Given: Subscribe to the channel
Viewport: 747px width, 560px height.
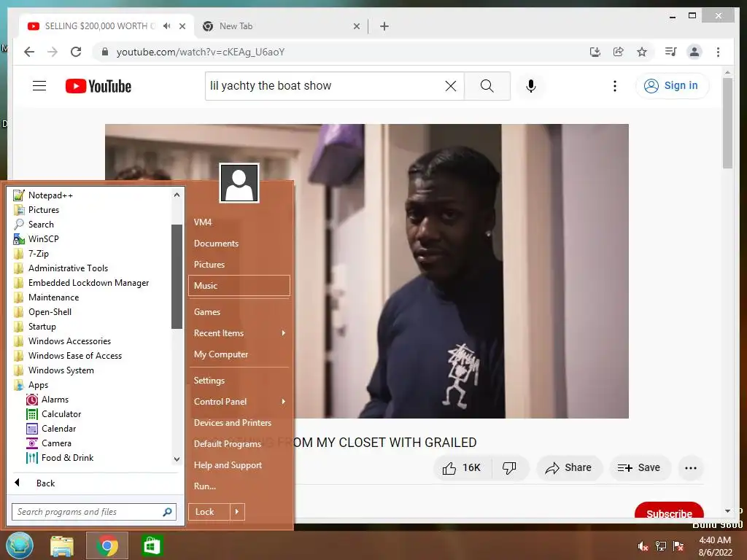Looking at the screenshot, I should [669, 511].
